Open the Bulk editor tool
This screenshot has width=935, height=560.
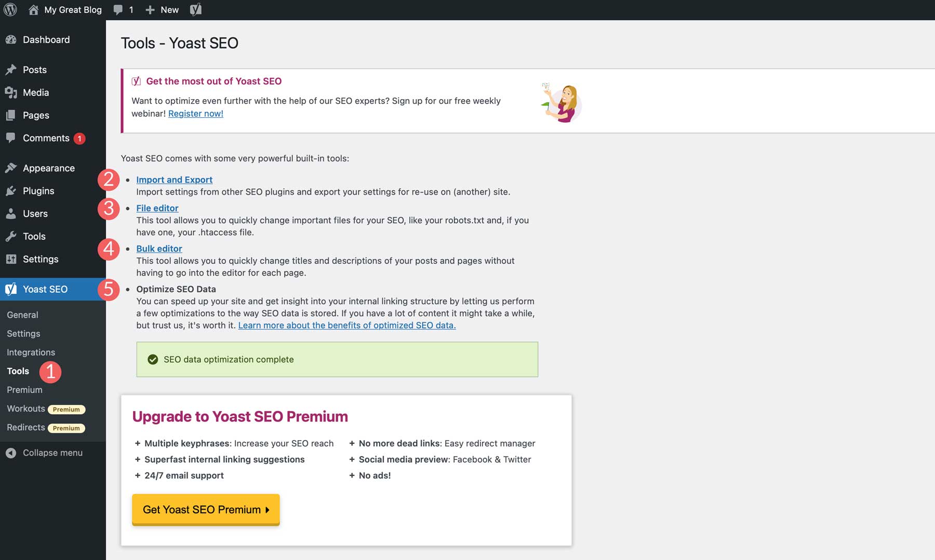click(x=159, y=249)
